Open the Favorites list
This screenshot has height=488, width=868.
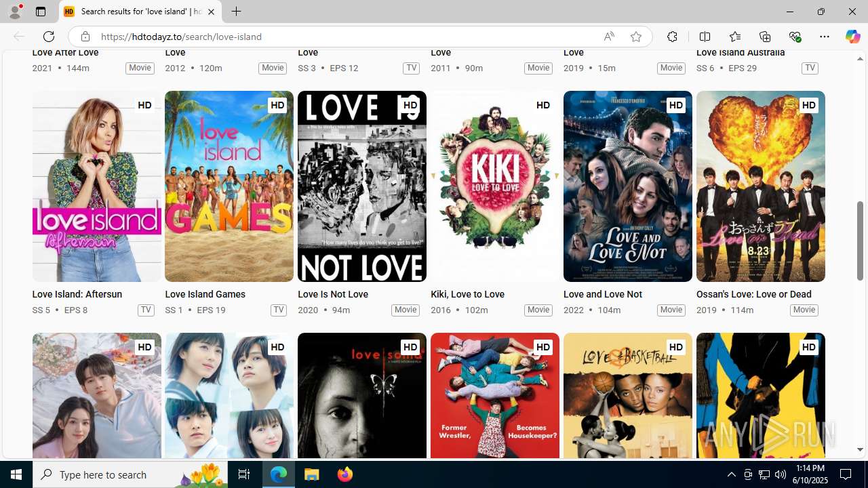point(735,37)
